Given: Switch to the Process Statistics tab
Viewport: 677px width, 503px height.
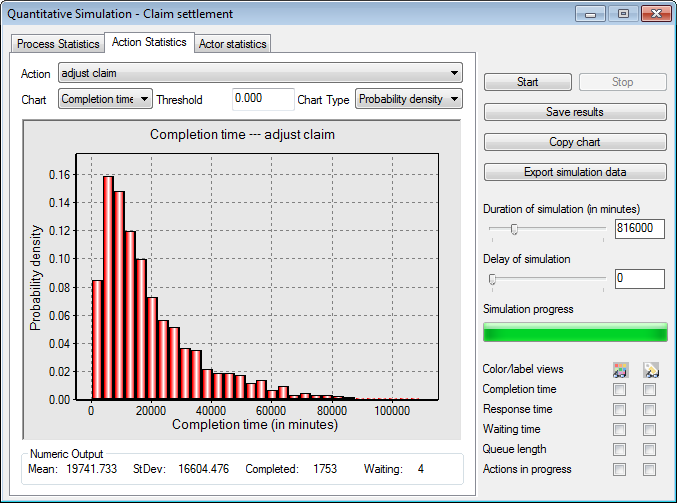Looking at the screenshot, I should [x=58, y=44].
